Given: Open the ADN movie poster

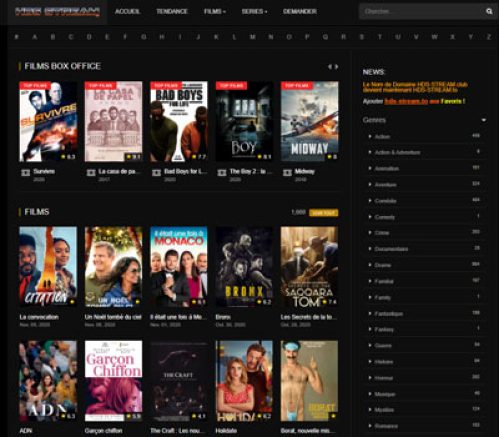Looking at the screenshot, I should point(48,381).
